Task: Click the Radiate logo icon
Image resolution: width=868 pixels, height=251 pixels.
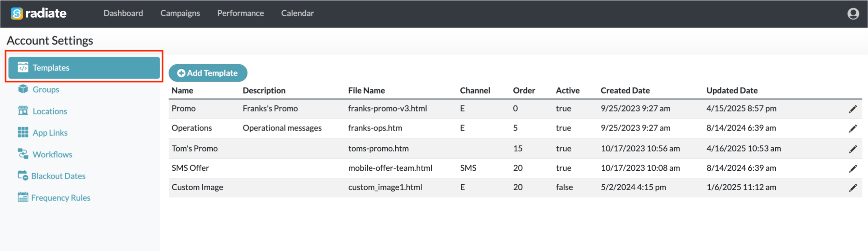Action: point(17,13)
